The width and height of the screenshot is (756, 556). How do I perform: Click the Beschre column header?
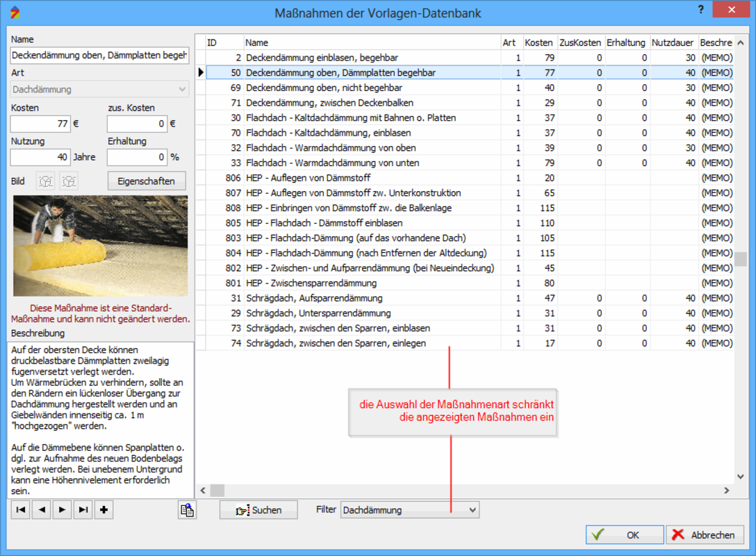[x=716, y=42]
